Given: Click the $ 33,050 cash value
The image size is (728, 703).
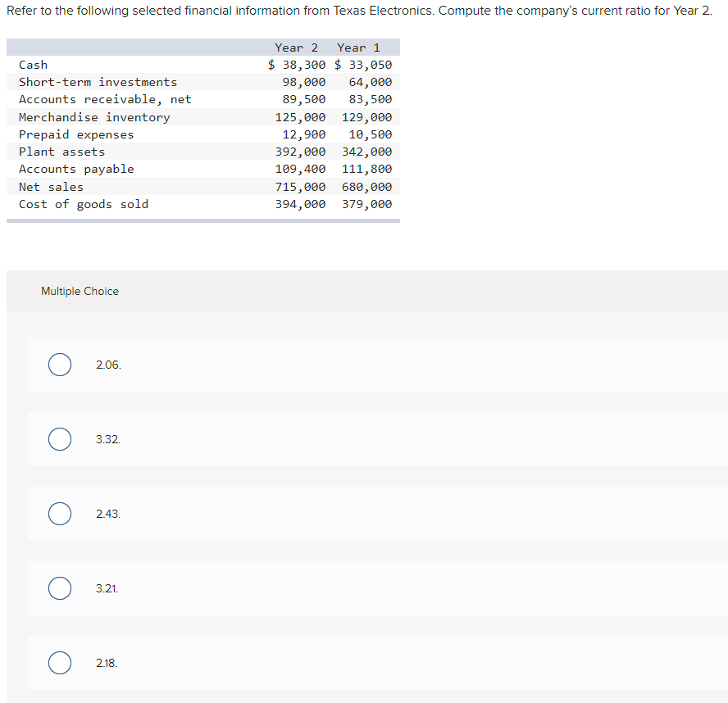Looking at the screenshot, I should [363, 65].
